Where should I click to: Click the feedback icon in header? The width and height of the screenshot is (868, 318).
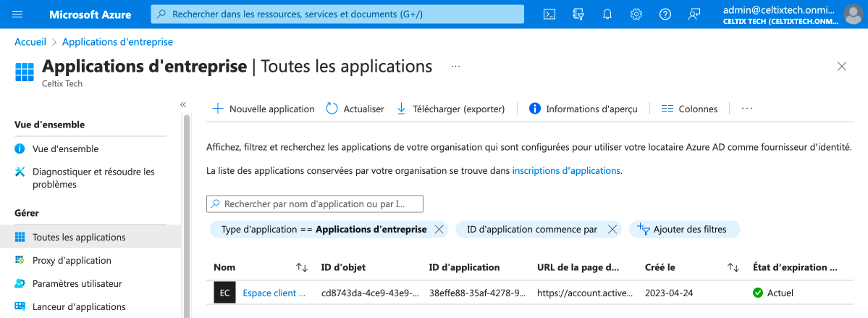pos(694,14)
